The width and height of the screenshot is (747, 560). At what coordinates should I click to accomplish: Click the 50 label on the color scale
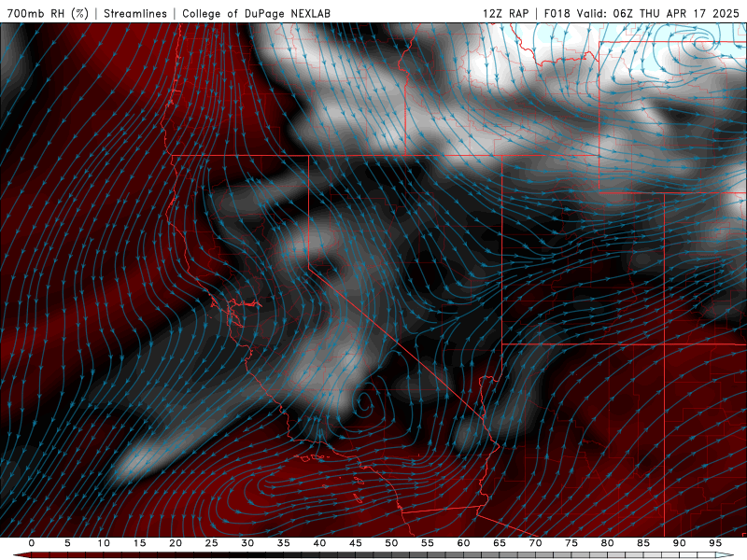click(x=391, y=543)
